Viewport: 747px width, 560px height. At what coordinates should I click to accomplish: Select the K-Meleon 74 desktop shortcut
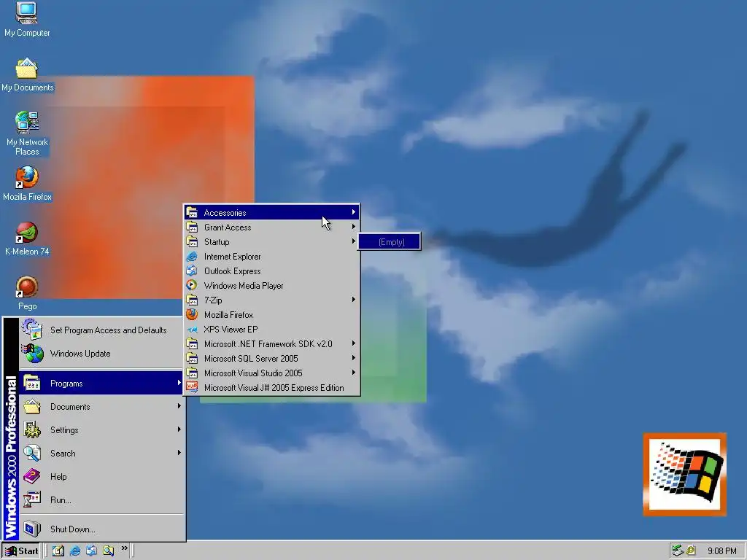(x=27, y=238)
